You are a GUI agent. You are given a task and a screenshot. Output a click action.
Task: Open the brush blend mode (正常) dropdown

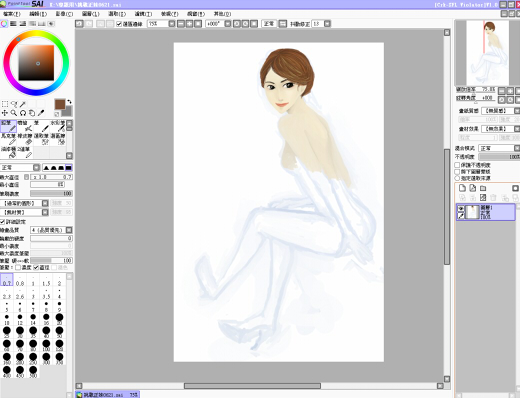[x=37, y=167]
